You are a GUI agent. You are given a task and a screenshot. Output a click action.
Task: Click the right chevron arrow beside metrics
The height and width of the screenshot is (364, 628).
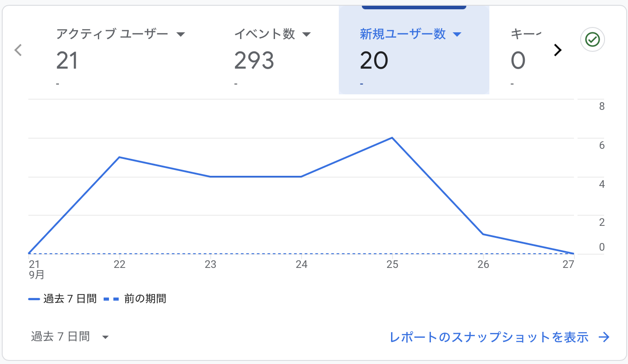[558, 50]
